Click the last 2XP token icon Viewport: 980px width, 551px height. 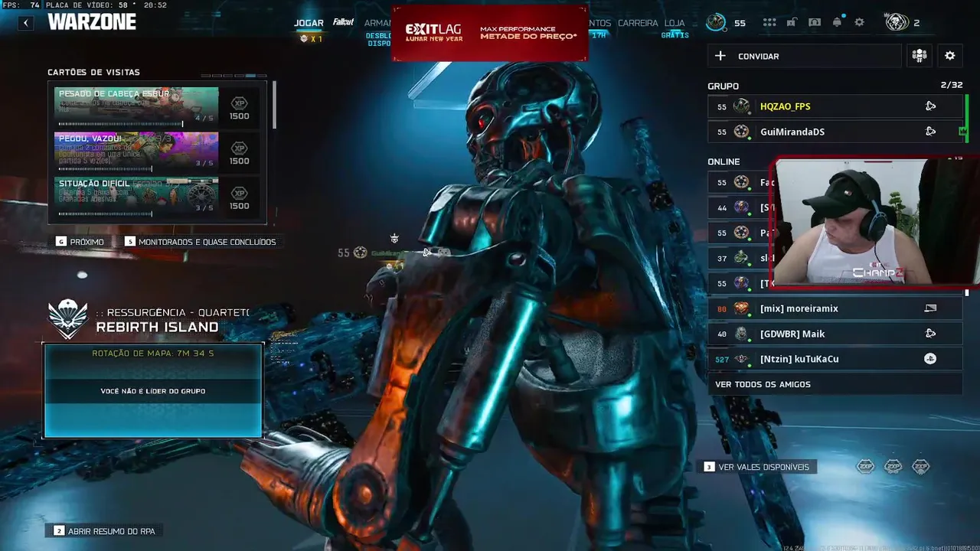click(x=920, y=466)
